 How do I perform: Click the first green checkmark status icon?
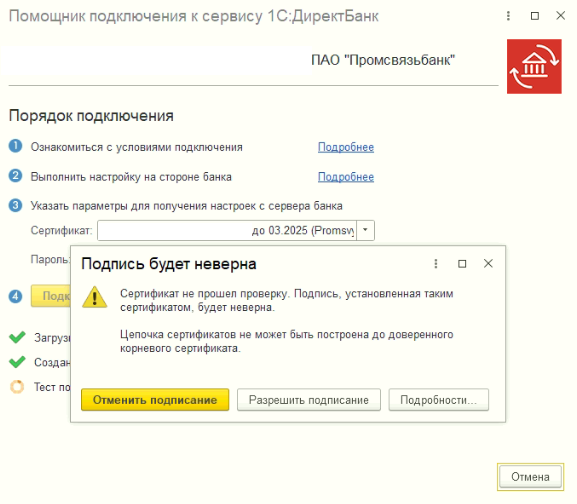17,337
